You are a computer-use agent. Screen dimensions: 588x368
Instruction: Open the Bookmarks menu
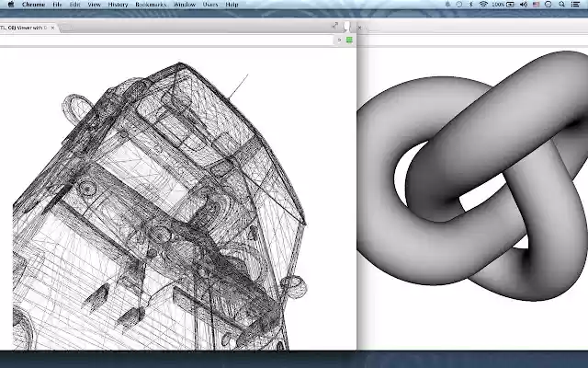click(151, 5)
